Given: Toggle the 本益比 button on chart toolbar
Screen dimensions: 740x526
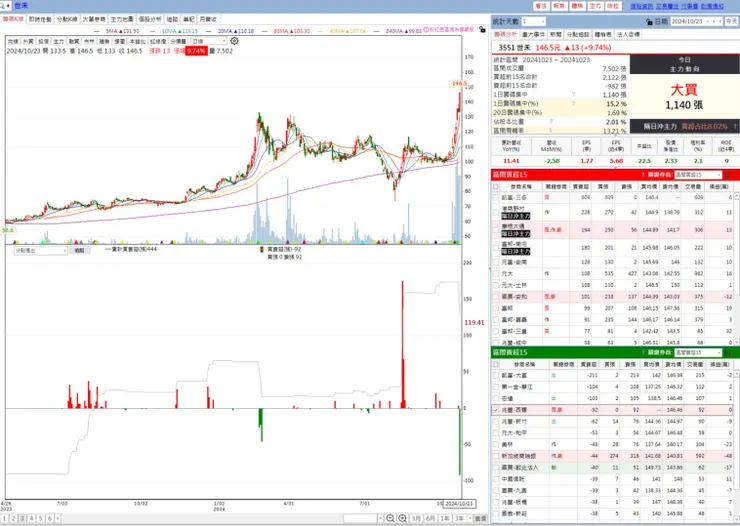Looking at the screenshot, I should [x=138, y=42].
